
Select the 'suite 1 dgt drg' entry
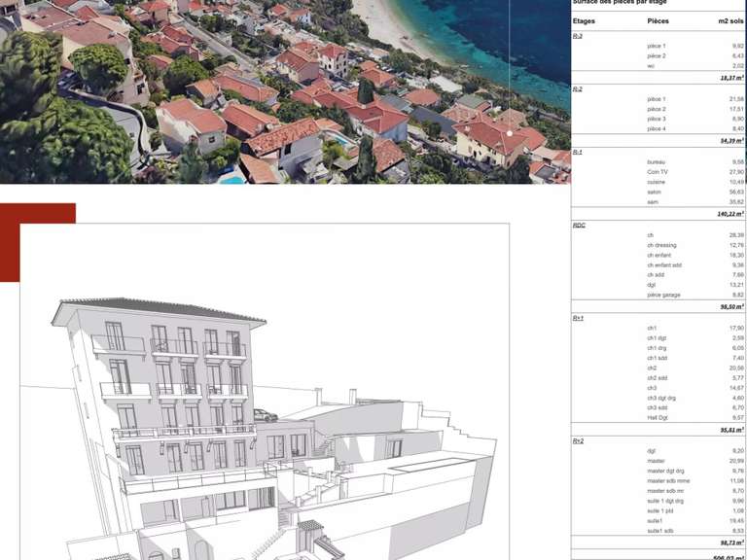pyautogui.click(x=665, y=501)
